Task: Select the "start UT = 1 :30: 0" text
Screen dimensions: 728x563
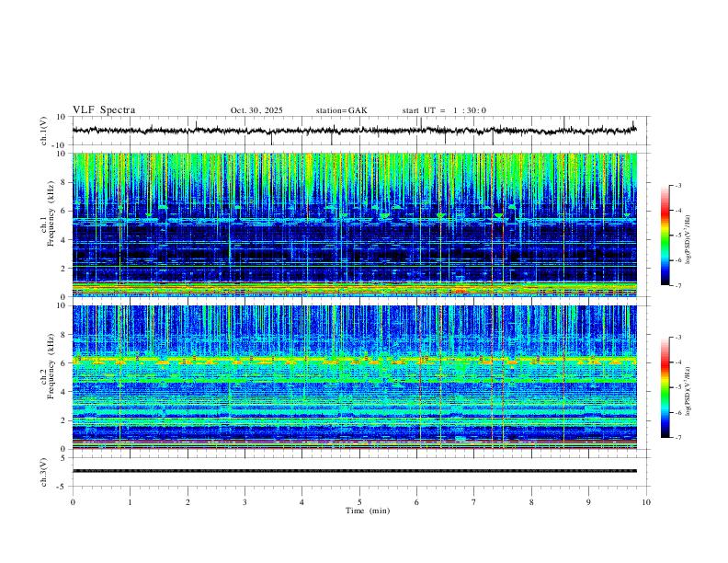Action: tap(444, 110)
